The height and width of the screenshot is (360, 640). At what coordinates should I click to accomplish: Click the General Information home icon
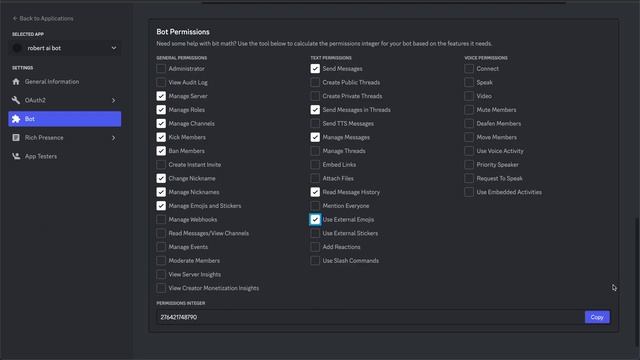16,82
